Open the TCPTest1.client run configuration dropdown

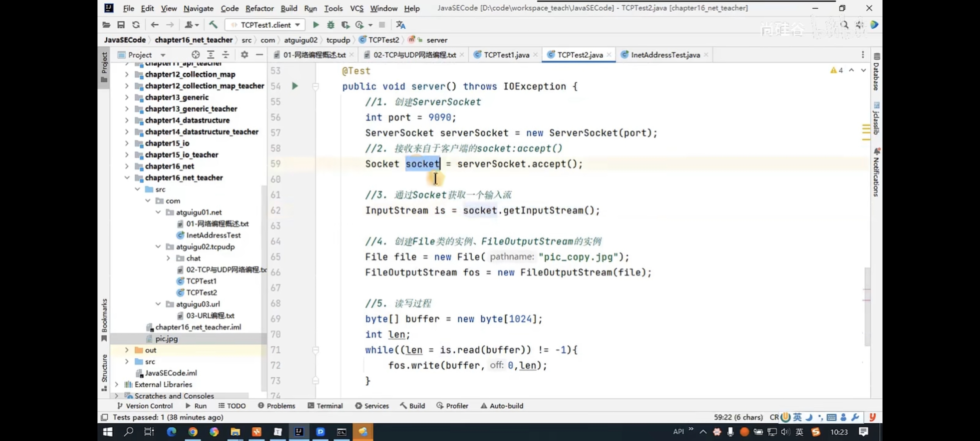266,25
